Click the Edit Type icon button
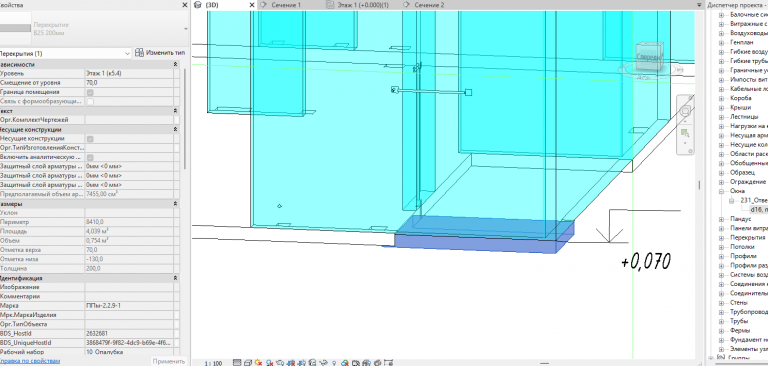 [x=161, y=52]
